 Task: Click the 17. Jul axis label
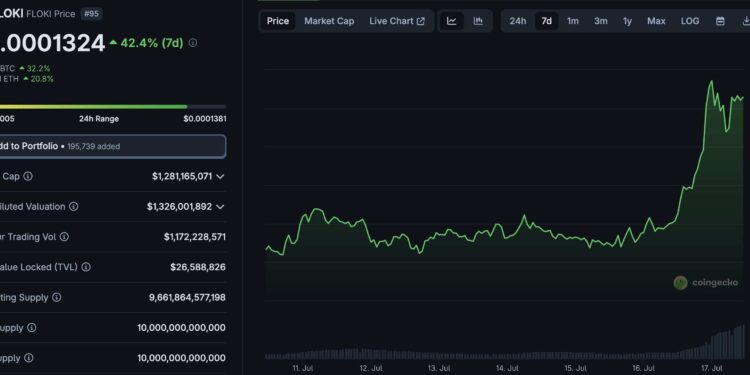711,368
